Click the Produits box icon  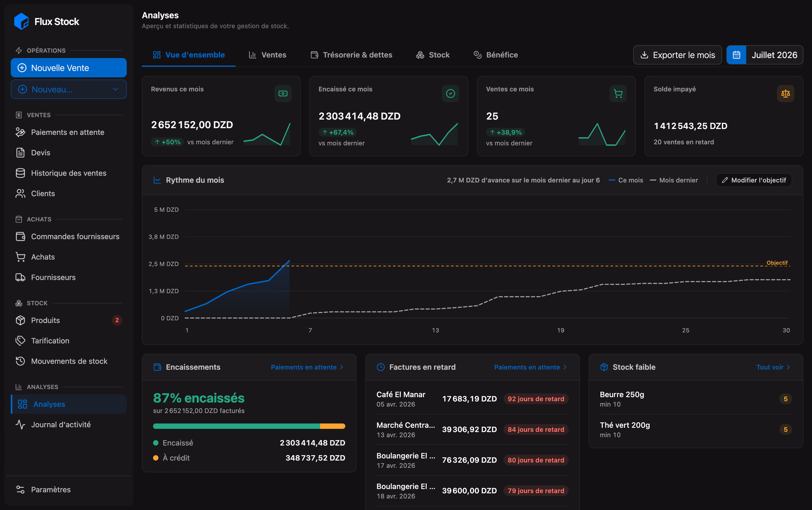(20, 321)
